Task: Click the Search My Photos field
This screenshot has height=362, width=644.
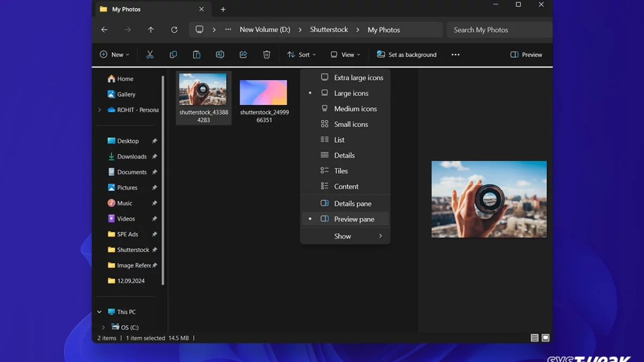Action: click(x=500, y=30)
